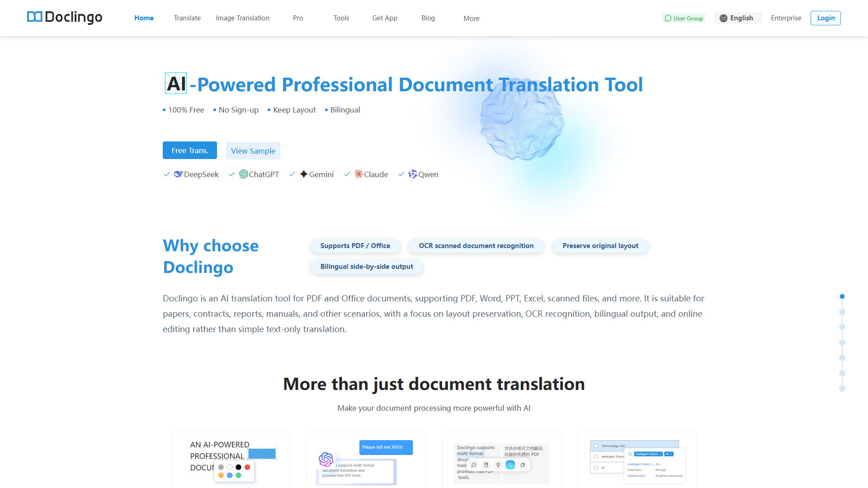Image resolution: width=868 pixels, height=488 pixels.
Task: Open the Blog page
Action: 428,18
